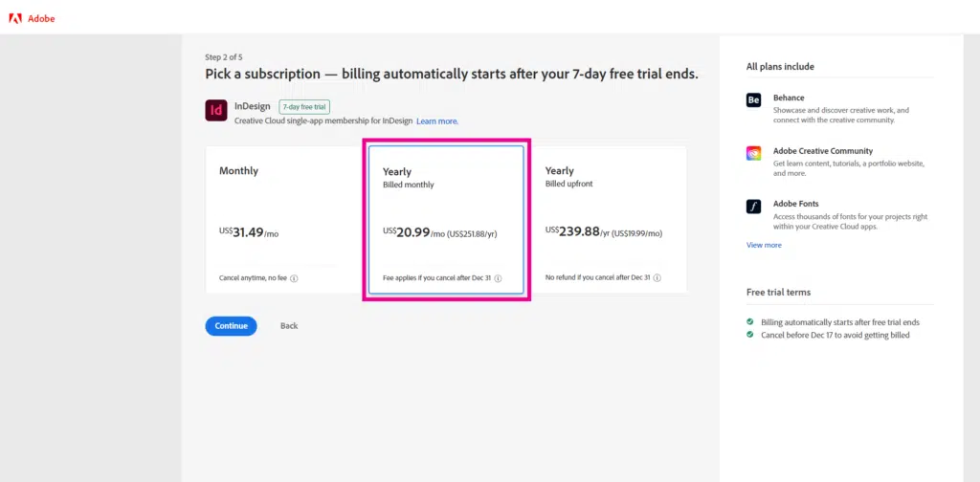Click the Step 2 of 5 label

coord(224,56)
